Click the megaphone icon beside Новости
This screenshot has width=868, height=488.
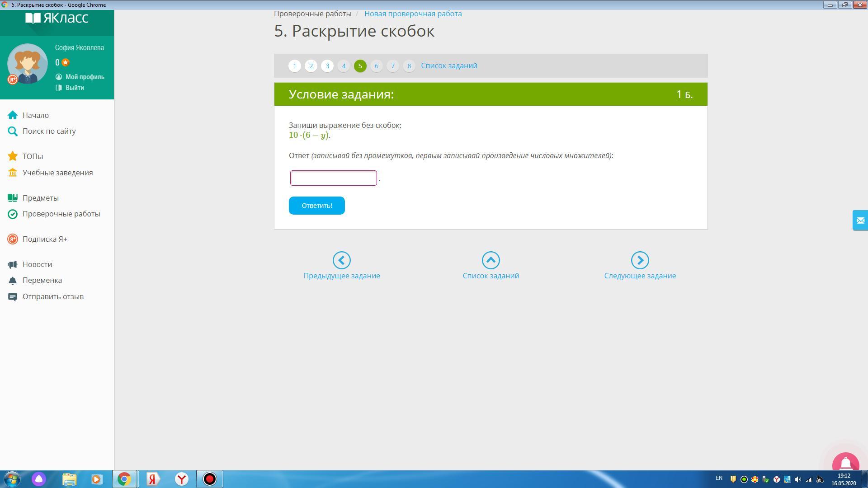[x=13, y=264]
